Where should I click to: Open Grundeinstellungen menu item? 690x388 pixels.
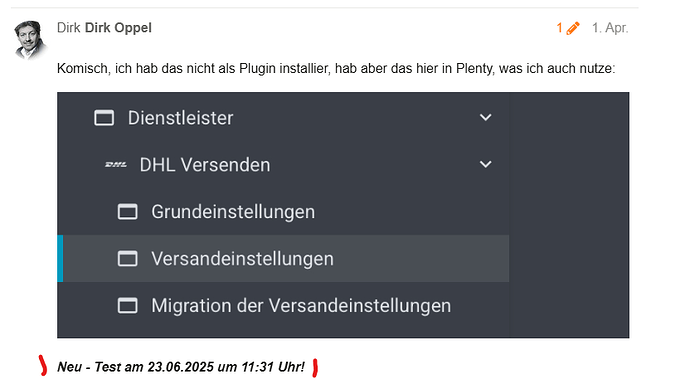click(283, 212)
